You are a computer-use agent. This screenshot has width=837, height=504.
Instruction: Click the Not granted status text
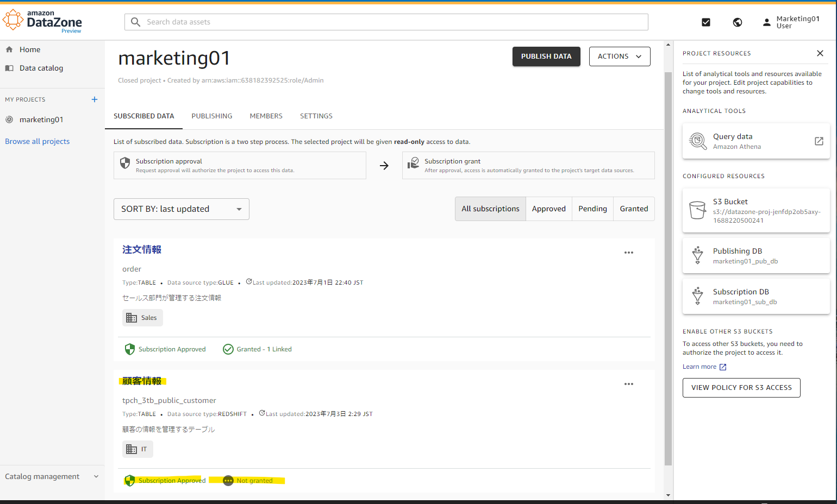point(254,481)
